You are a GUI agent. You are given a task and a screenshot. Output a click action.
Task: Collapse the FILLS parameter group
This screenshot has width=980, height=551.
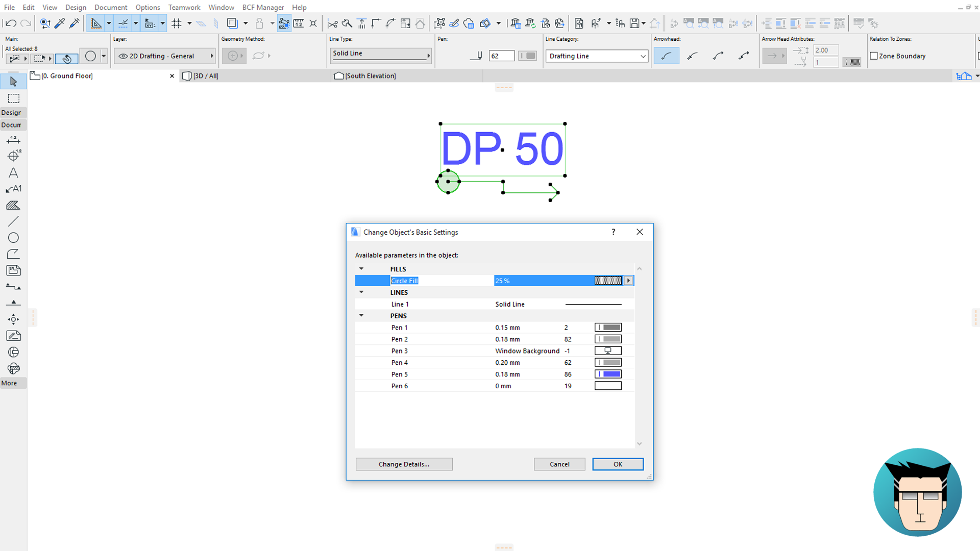[x=361, y=269]
